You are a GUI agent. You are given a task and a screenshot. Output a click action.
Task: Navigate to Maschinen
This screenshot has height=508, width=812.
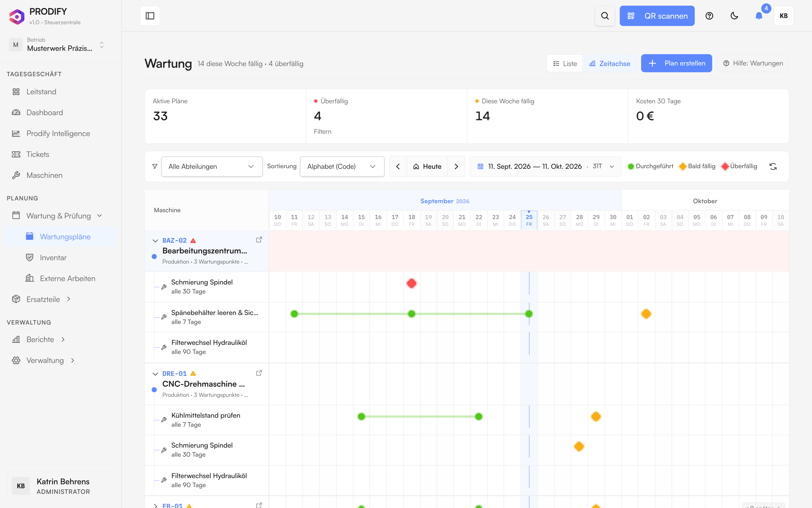pos(60,175)
